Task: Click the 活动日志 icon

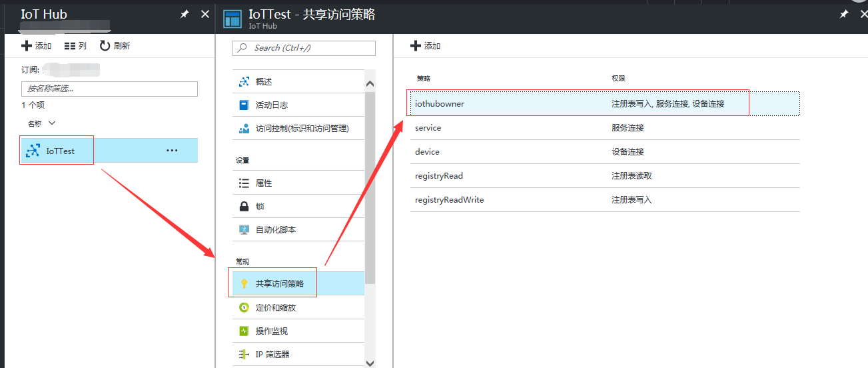Action: click(244, 105)
